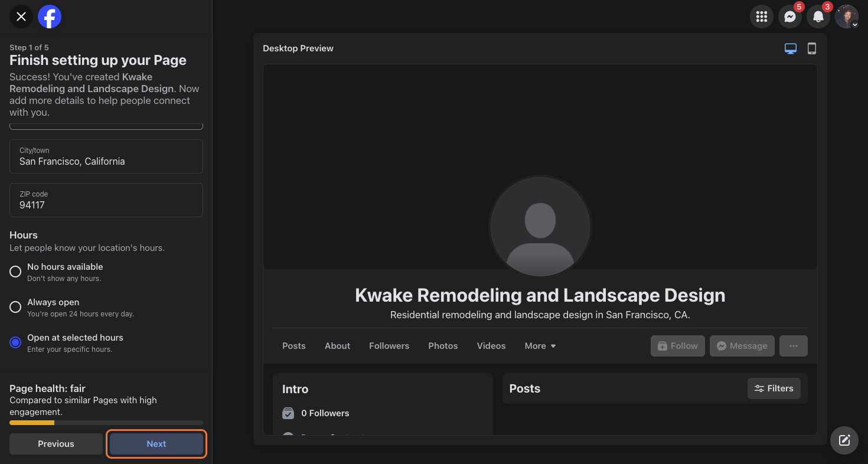Switch to mobile preview icon
Screen dimensions: 868x464
point(812,48)
